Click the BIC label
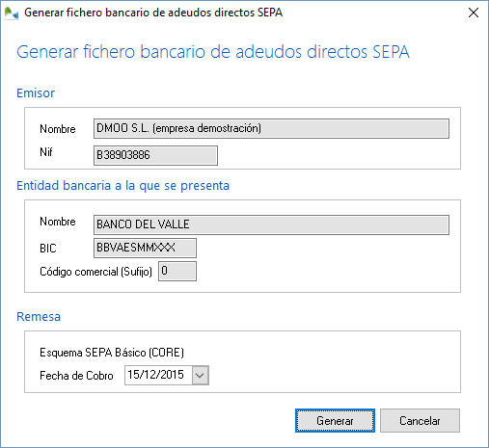This screenshot has height=448, width=489. click(48, 249)
